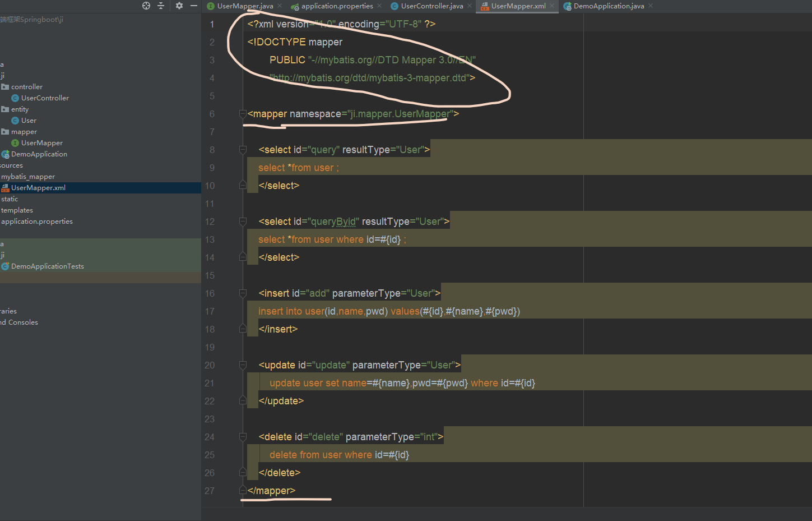The height and width of the screenshot is (521, 812).
Task: Click the controller folder icon in the tree
Action: (5, 87)
